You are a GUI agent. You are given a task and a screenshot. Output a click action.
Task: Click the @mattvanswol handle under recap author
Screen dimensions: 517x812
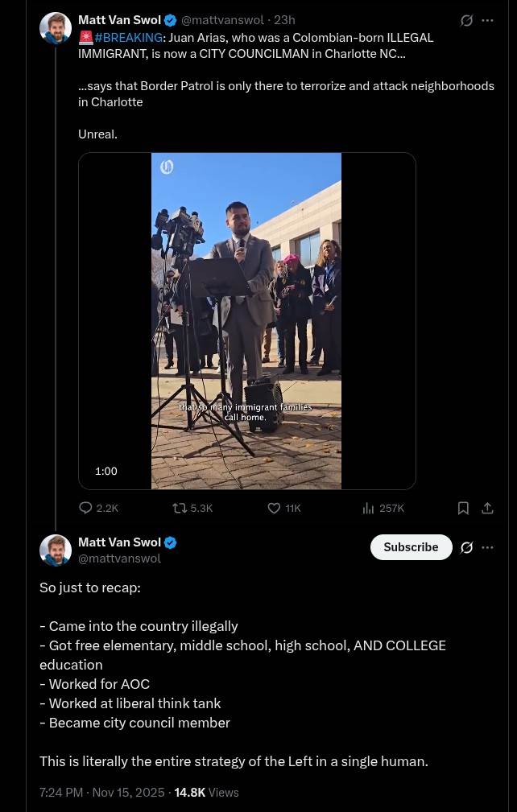pos(119,559)
